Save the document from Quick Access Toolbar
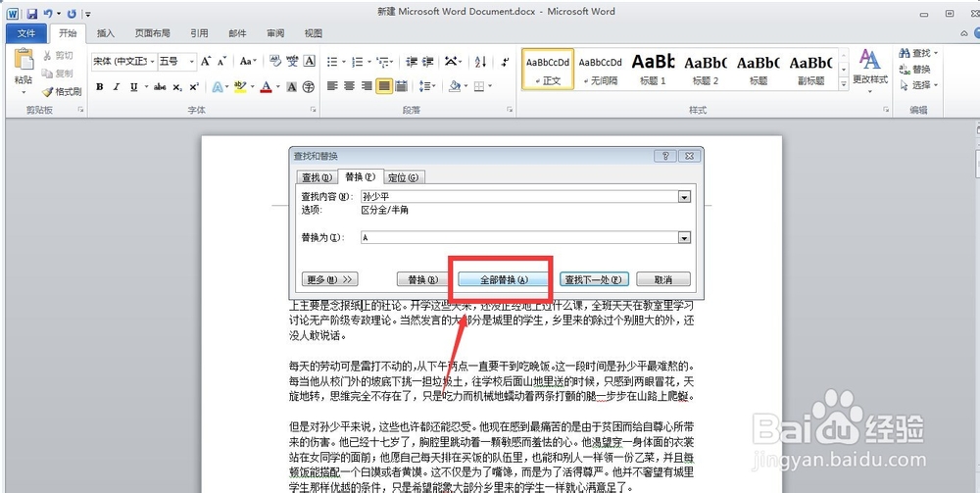This screenshot has width=980, height=493. point(32,13)
